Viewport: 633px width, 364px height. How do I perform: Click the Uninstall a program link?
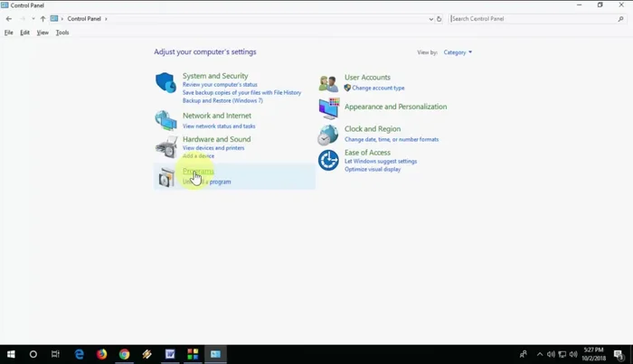click(x=207, y=182)
